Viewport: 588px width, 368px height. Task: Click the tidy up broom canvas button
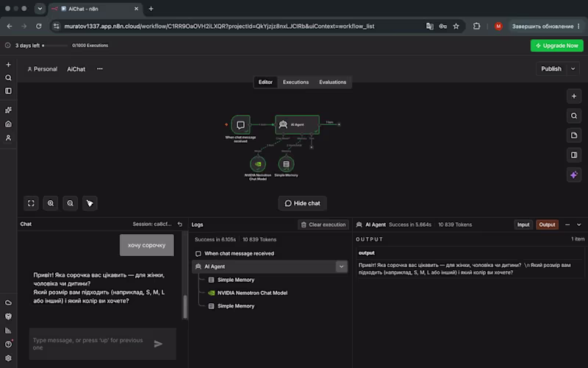click(90, 203)
